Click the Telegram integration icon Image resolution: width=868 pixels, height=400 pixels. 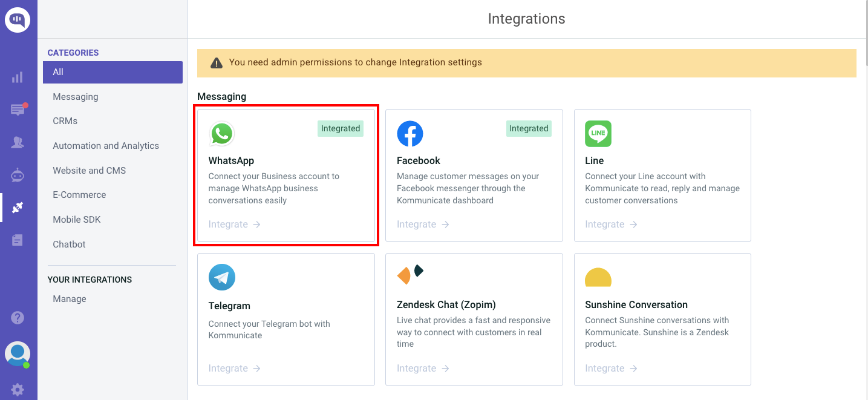222,278
